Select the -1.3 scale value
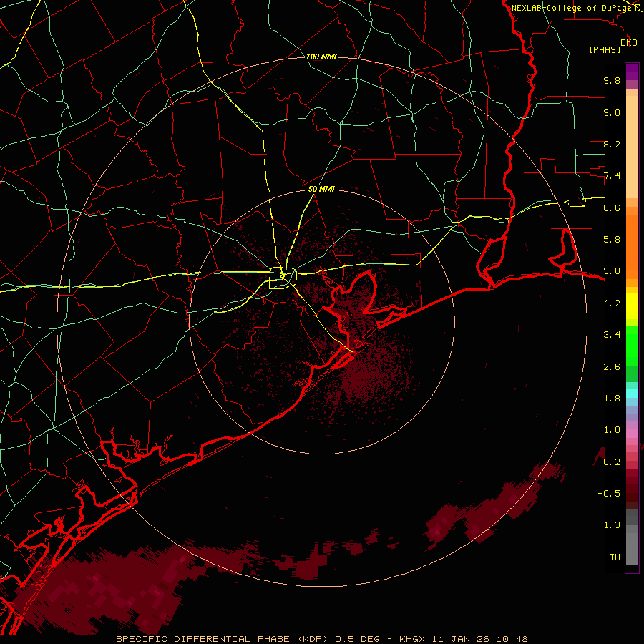This screenshot has width=644, height=644. coord(609,525)
